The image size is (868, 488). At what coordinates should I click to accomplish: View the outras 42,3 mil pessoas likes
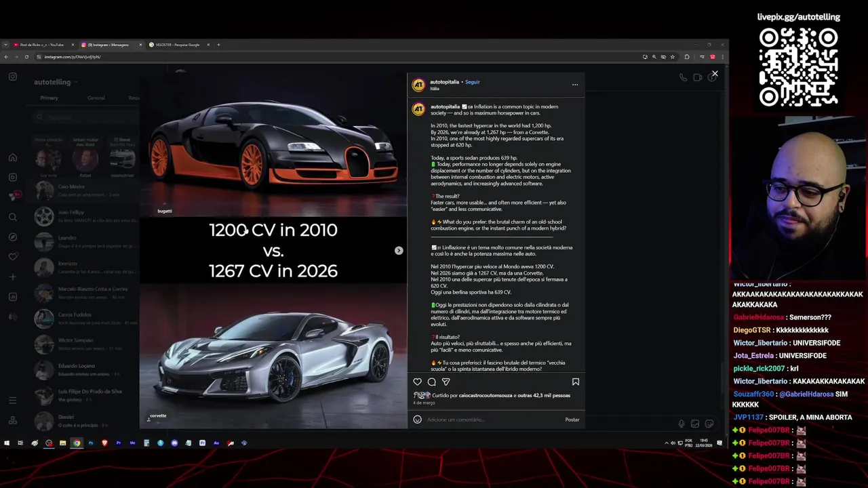click(x=544, y=395)
